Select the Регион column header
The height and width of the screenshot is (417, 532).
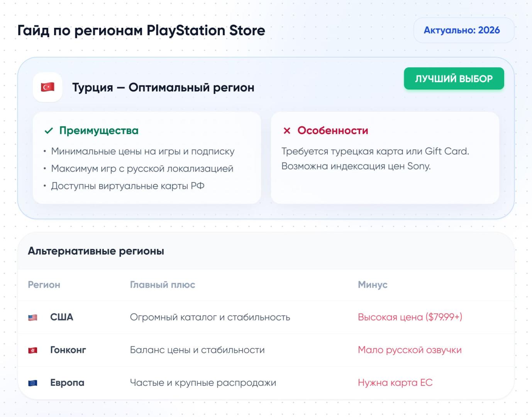pyautogui.click(x=44, y=285)
